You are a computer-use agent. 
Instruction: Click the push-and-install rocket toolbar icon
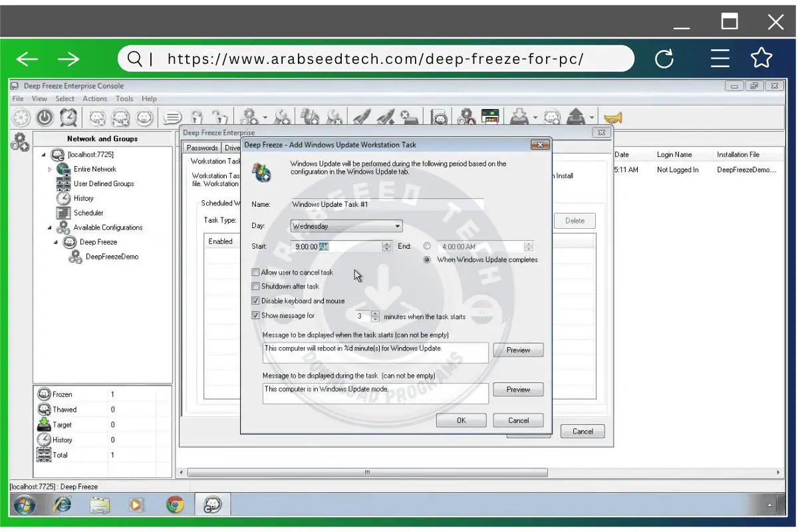362,117
